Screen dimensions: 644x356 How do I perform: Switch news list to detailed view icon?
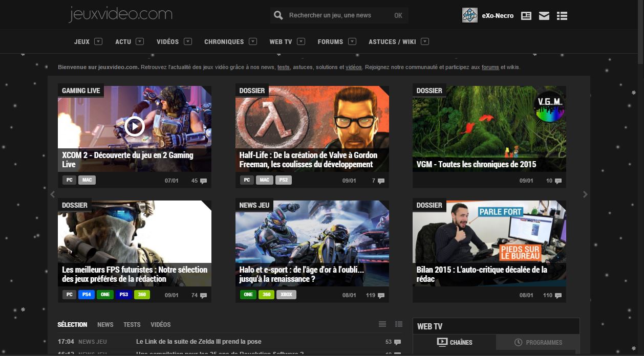click(399, 324)
